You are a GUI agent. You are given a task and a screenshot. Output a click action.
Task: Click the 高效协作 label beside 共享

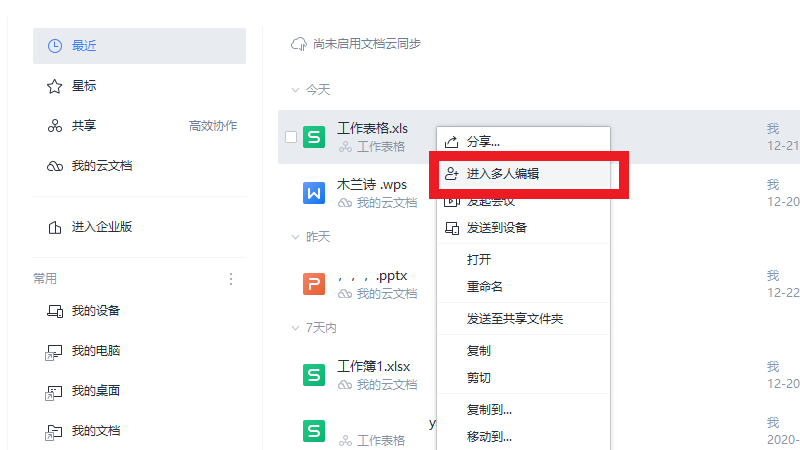point(213,126)
